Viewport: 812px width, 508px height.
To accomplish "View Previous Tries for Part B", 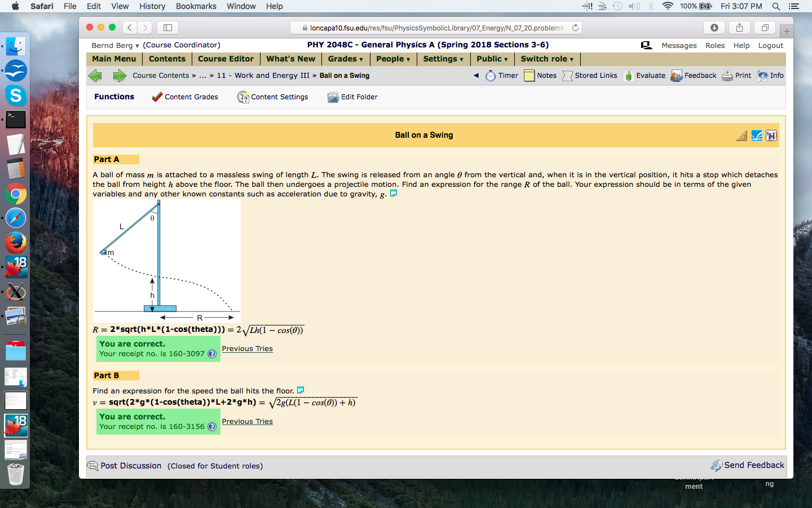I will [x=247, y=422].
